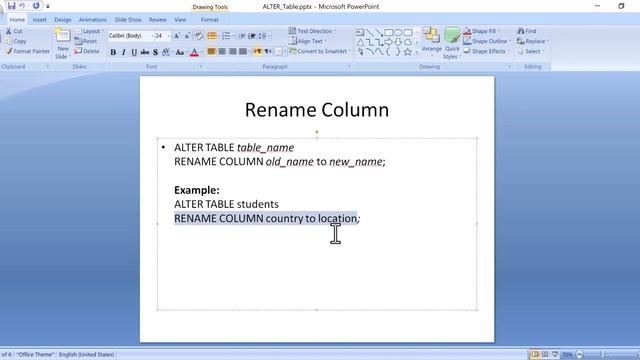
Task: Switch to the Slide Show tab
Action: 128,20
